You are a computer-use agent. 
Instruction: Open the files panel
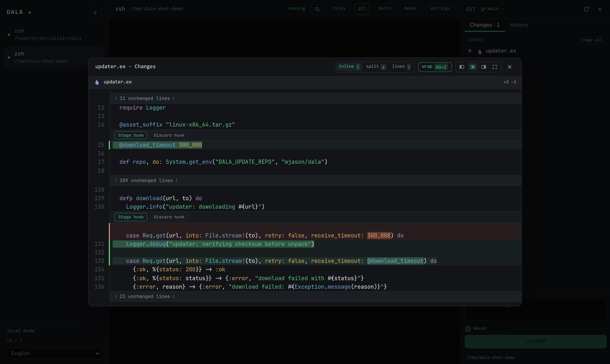coord(339,9)
